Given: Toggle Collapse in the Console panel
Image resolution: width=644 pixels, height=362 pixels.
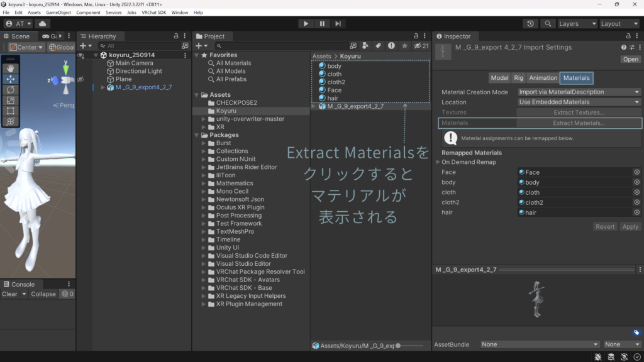Looking at the screenshot, I should [43, 294].
